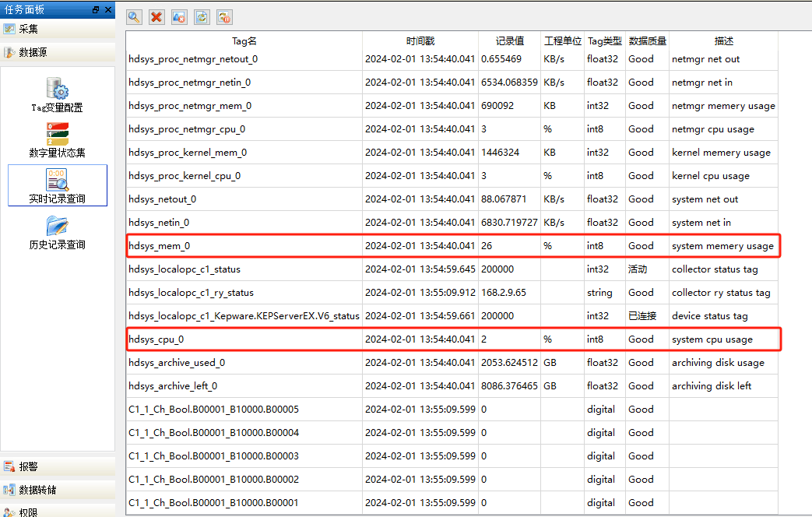The width and height of the screenshot is (812, 517).
Task: Open Tag变量配置 in the sidebar
Action: coord(57,95)
